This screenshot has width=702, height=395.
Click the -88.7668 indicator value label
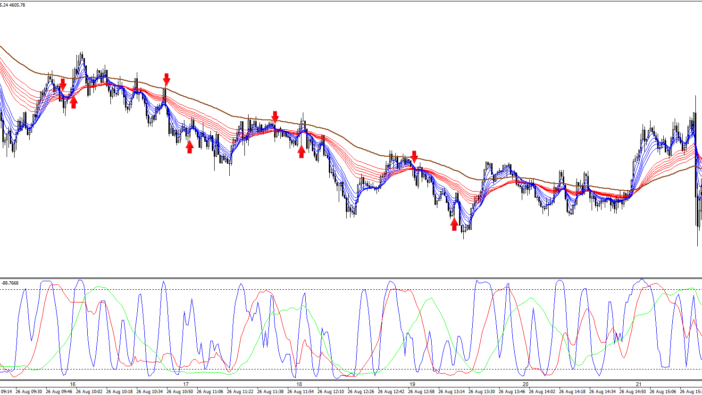10,283
